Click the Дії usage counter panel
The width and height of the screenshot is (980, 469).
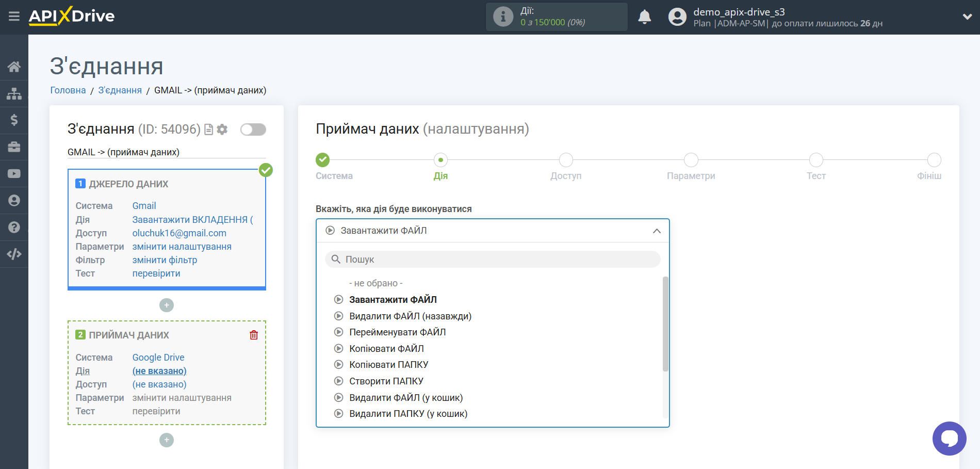pyautogui.click(x=557, y=17)
